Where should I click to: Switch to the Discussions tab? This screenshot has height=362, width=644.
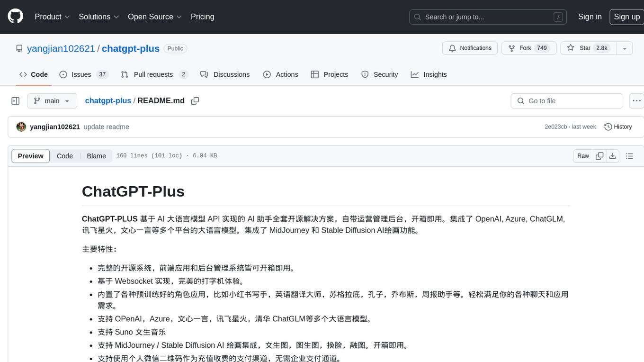click(225, 74)
